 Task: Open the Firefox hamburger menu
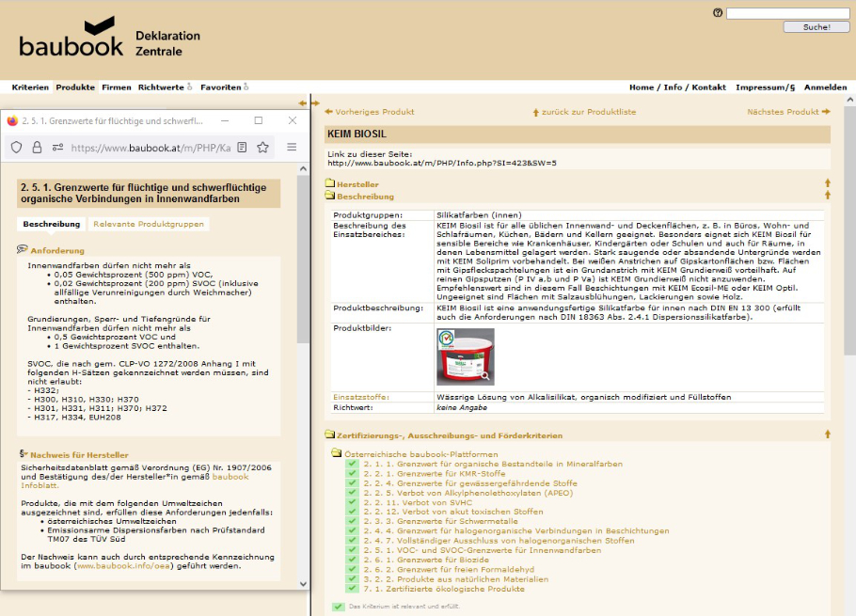point(292,147)
